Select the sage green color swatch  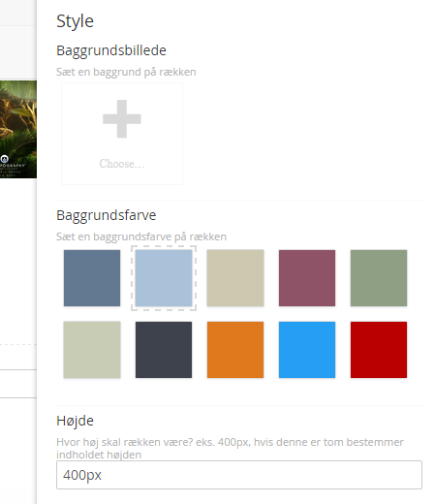[x=379, y=278]
